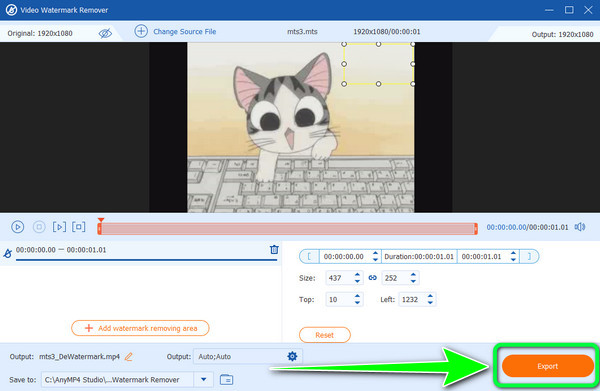Maximize the Video Watermark Remover window
Viewport: 600px width, 391px height.
pyautogui.click(x=569, y=10)
